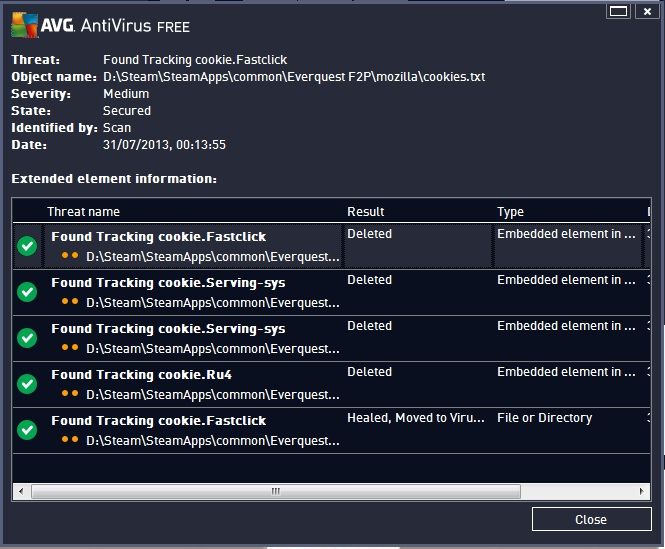This screenshot has width=665, height=549.
Task: Maximize the AVG dialog window
Action: tap(618, 11)
